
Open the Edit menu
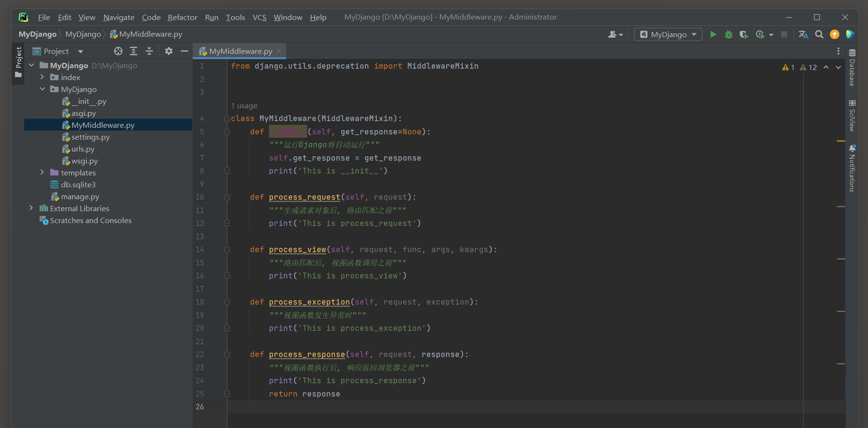(x=64, y=17)
